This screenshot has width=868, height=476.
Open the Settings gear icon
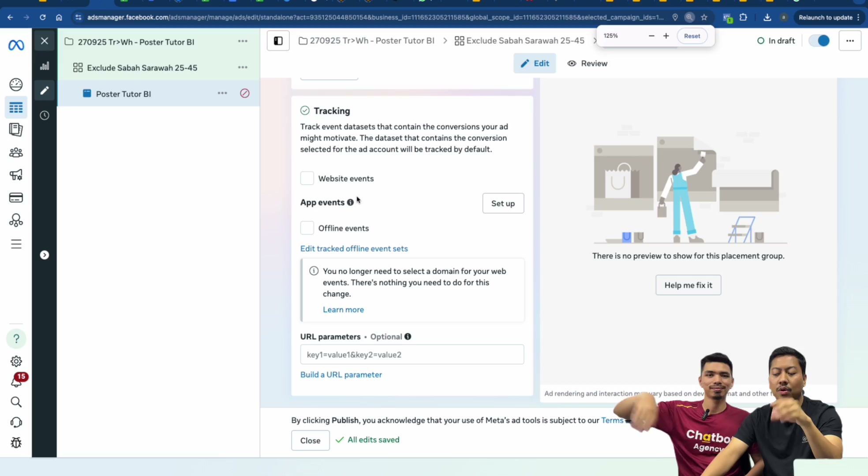click(x=16, y=361)
